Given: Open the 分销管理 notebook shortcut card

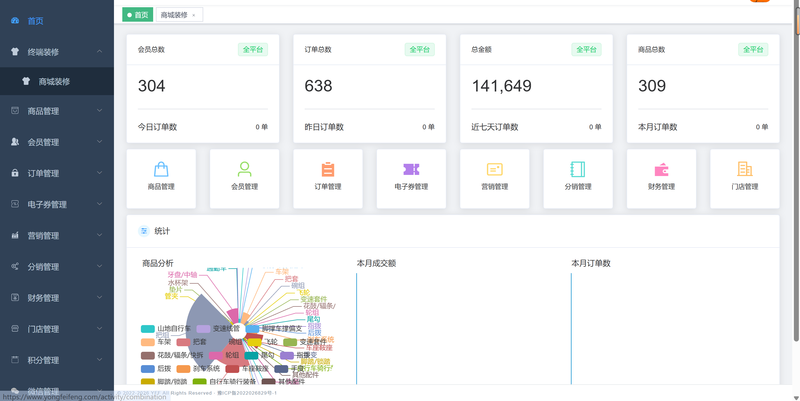Looking at the screenshot, I should coord(578,179).
